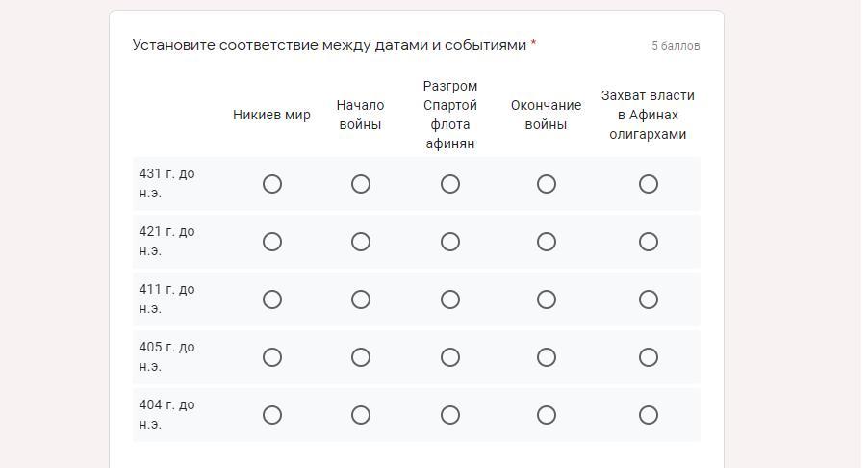Pick Захват власти олигархами for 431 г.
The image size is (868, 468).
tap(649, 184)
